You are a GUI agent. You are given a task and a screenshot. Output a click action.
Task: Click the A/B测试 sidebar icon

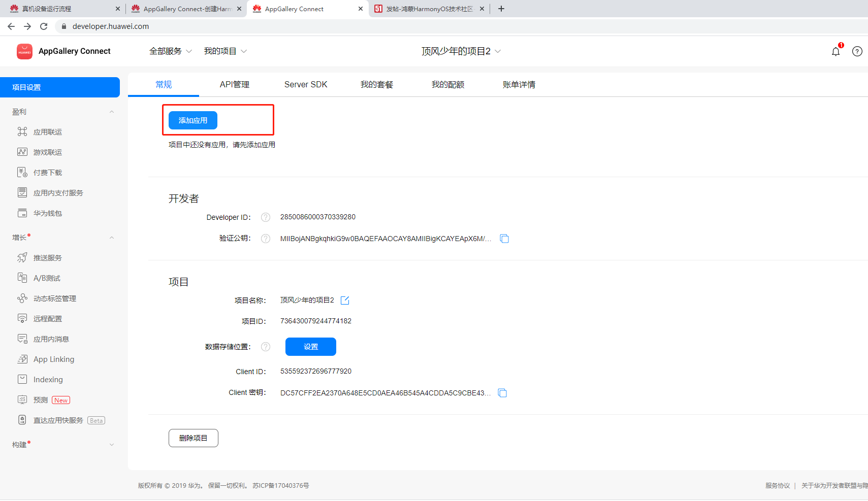click(22, 278)
